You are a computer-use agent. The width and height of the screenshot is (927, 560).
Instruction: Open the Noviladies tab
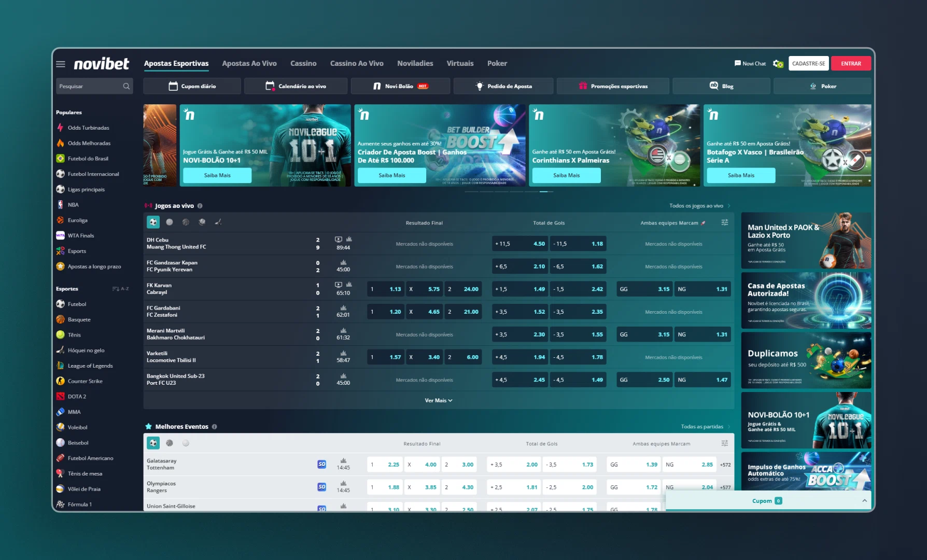415,63
